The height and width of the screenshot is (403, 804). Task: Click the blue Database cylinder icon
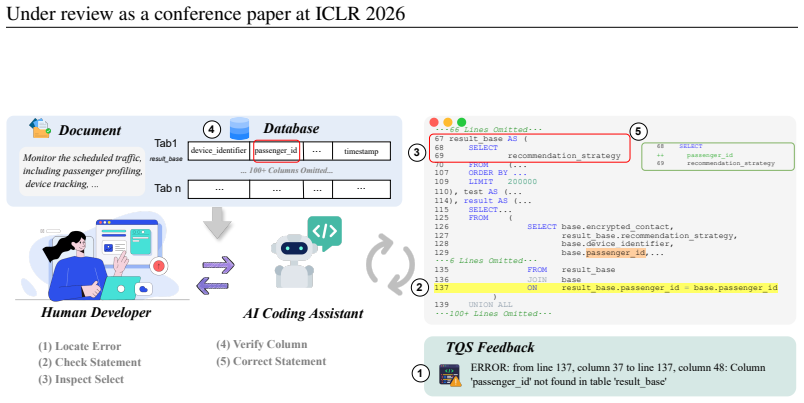click(239, 129)
